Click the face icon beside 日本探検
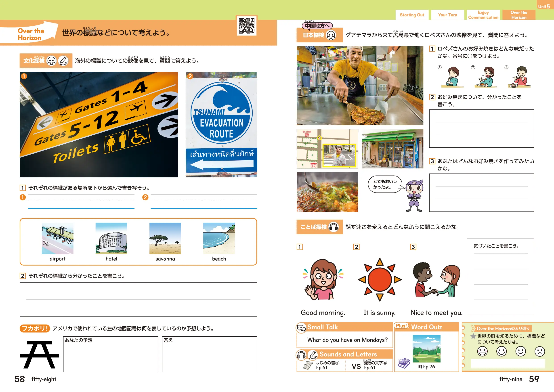Image resolution: width=554 pixels, height=392 pixels. 331,35
